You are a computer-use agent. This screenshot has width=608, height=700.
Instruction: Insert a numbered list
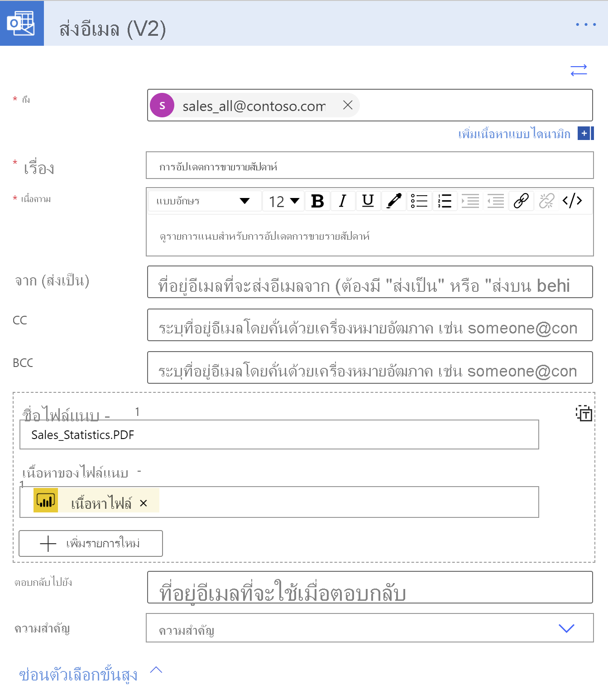pos(445,201)
